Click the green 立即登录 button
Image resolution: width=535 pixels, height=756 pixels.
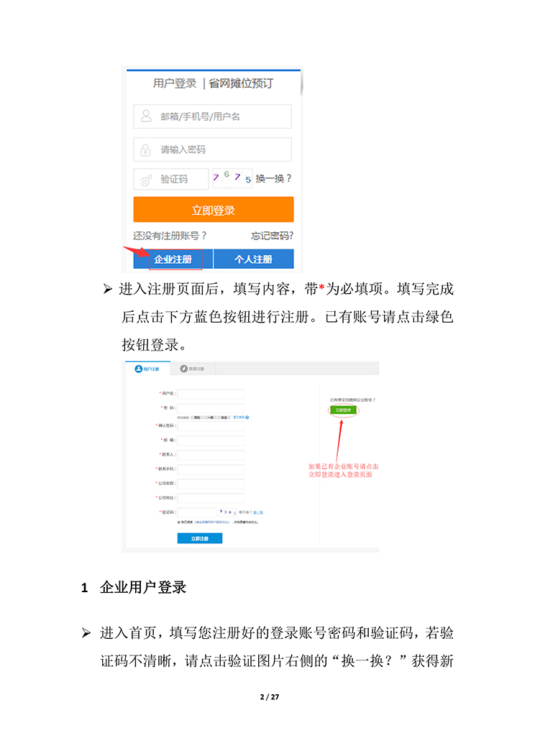click(x=343, y=410)
